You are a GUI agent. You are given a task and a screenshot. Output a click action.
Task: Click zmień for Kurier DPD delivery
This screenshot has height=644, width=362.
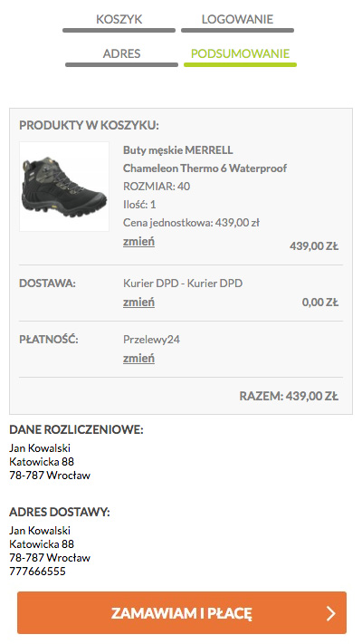(138, 303)
